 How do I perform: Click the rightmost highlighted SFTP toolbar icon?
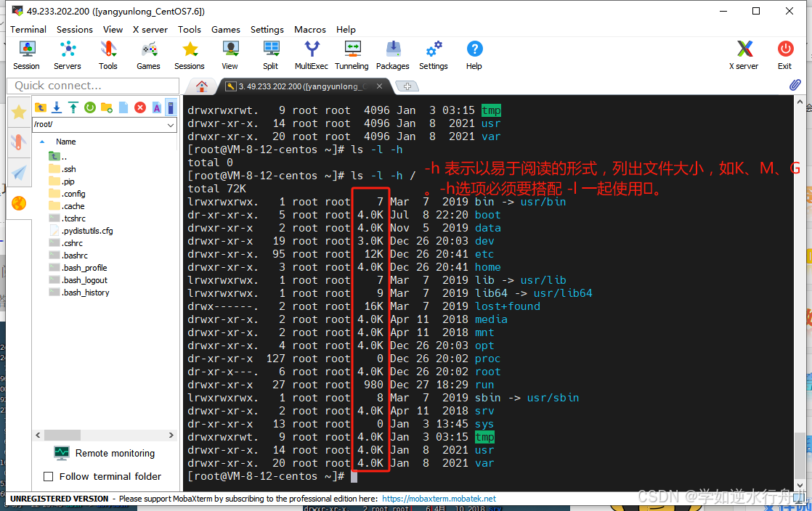pos(171,107)
